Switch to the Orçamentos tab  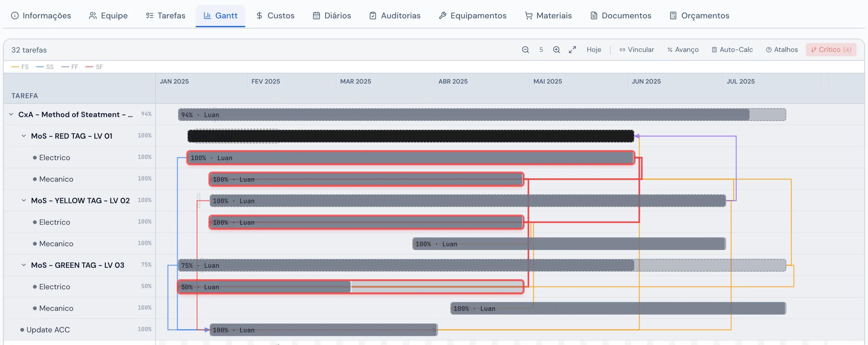[x=699, y=16]
